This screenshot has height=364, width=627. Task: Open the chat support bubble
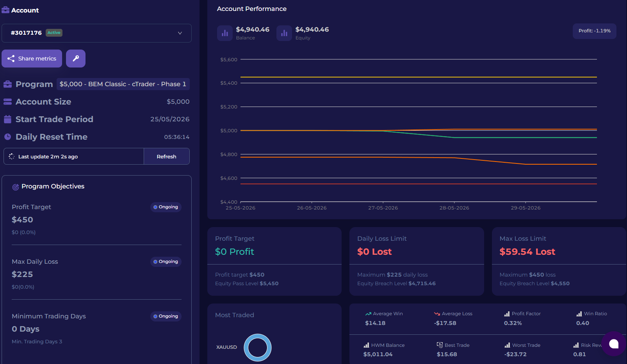click(614, 344)
